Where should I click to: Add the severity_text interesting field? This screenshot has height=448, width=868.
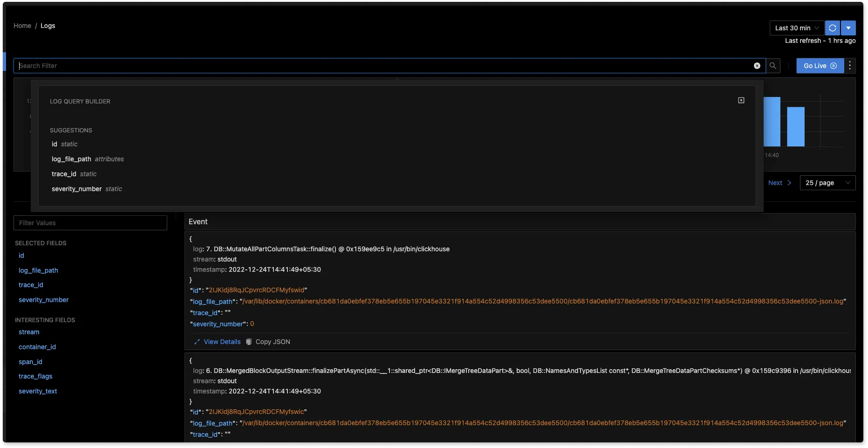[38, 391]
